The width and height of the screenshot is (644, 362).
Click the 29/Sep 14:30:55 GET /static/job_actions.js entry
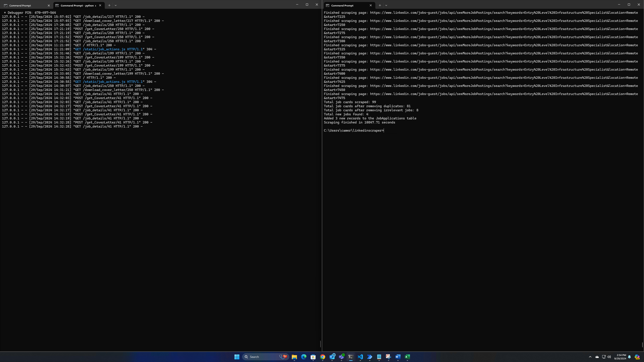(79, 82)
